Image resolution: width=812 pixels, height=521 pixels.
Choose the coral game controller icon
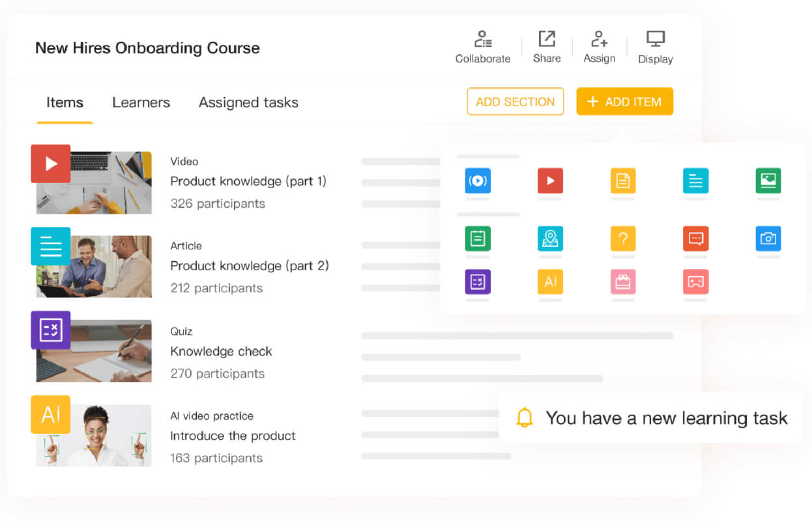click(x=695, y=282)
